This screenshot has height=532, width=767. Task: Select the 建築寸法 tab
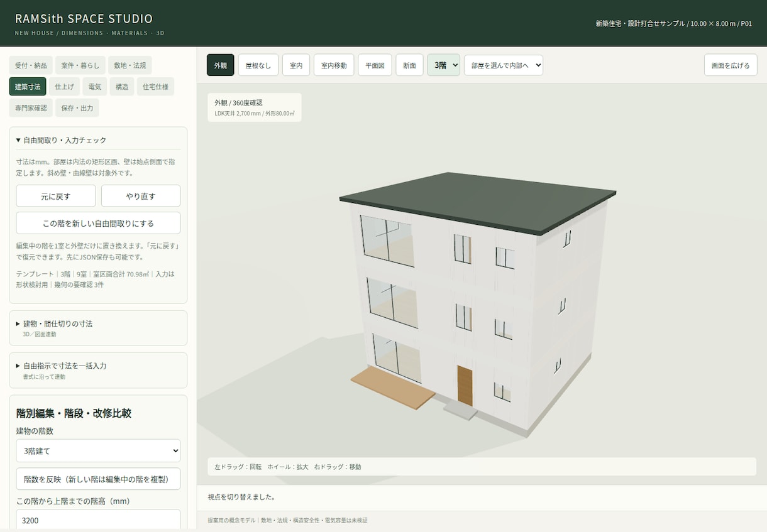pos(28,87)
